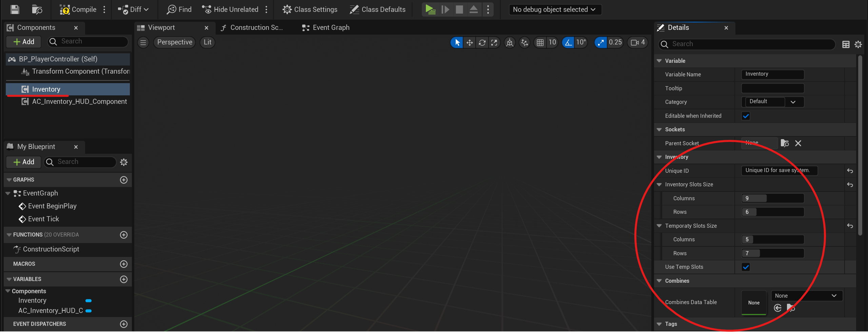Open Compile options three-dot menu
Image resolution: width=868 pixels, height=335 pixels.
click(104, 10)
